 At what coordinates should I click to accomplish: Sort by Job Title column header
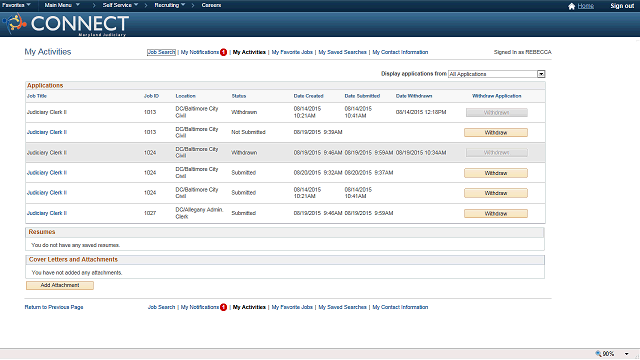pyautogui.click(x=37, y=96)
